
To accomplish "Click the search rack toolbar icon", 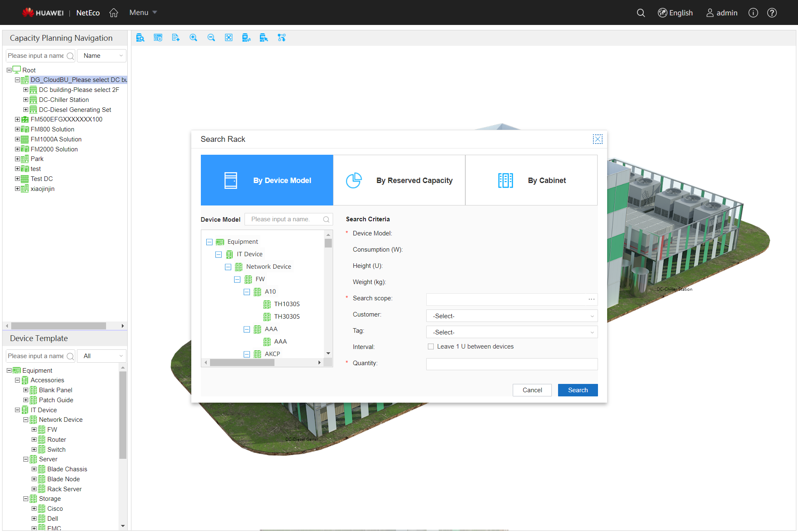I will coord(140,38).
